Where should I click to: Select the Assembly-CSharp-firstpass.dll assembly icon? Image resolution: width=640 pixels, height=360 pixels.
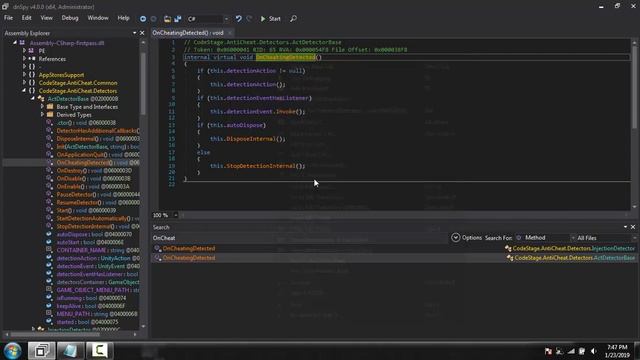[22, 42]
